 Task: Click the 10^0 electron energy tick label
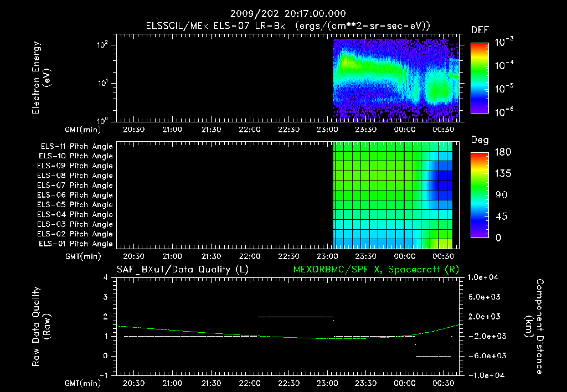coord(102,120)
